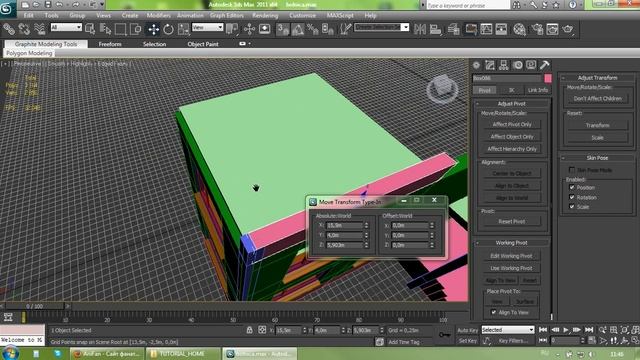This screenshot has width=640, height=360.
Task: Activate the Select Object tool
Action: [x=90, y=29]
